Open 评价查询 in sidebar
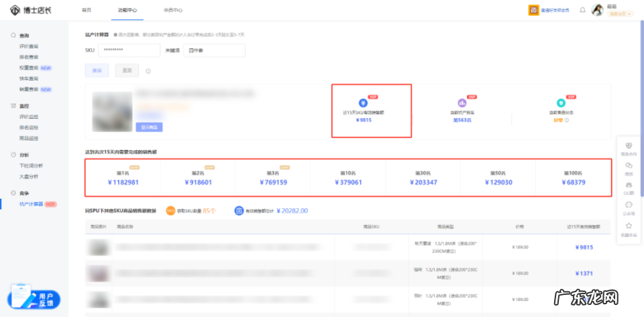Screen dimensions: 644x317 (29, 46)
